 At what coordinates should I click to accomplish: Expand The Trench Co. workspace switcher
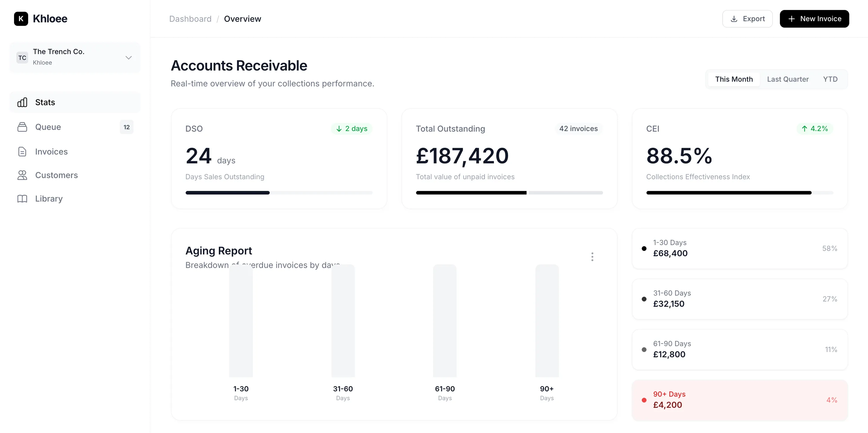point(75,57)
